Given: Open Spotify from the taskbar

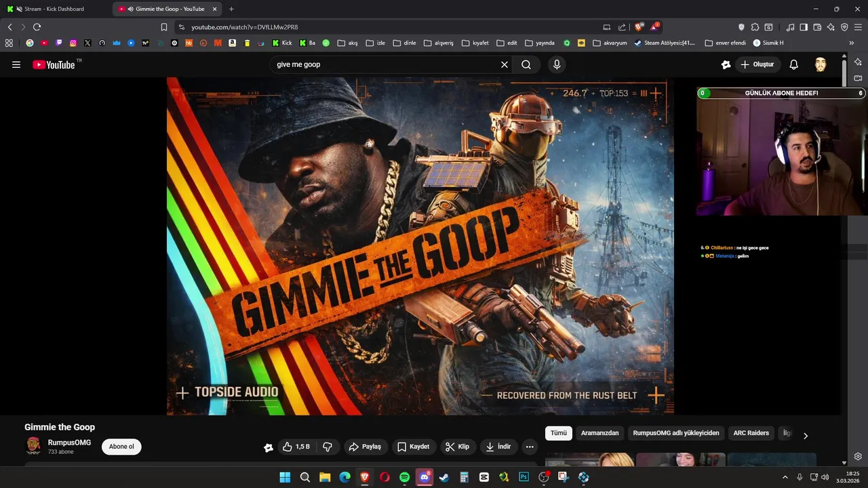Looking at the screenshot, I should (405, 477).
